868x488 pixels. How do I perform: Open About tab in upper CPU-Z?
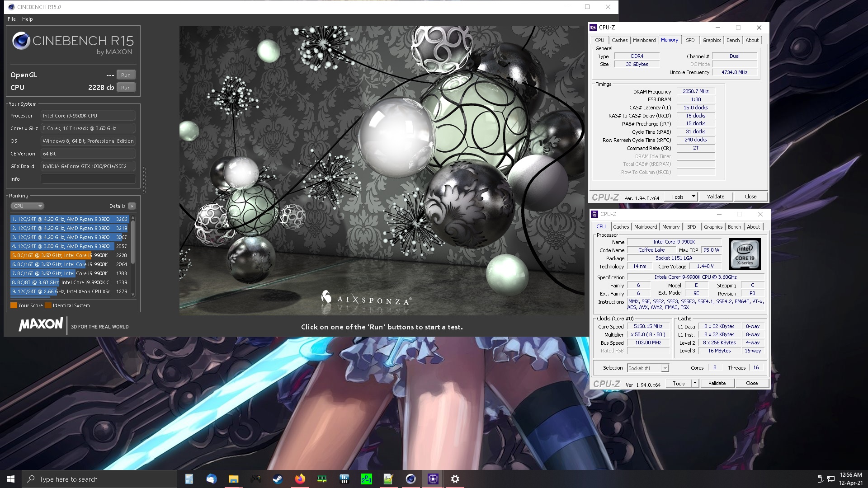pos(752,40)
